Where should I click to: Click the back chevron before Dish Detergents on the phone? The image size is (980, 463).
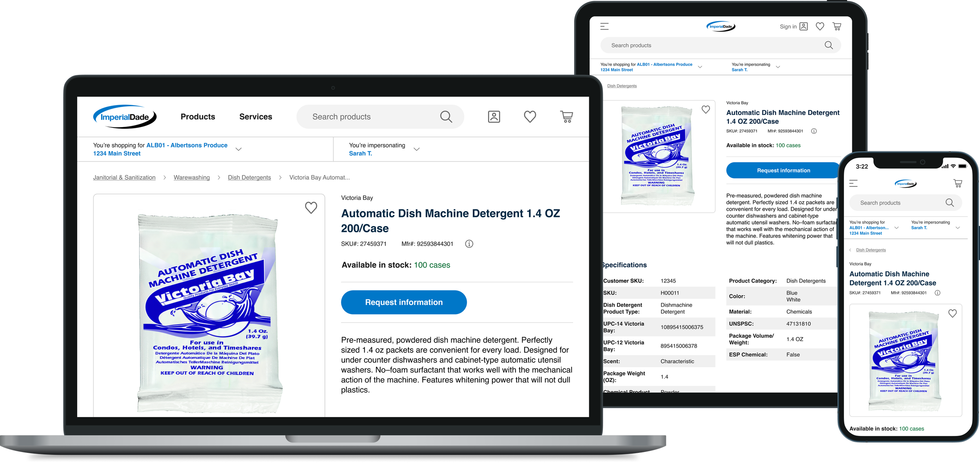pyautogui.click(x=850, y=250)
